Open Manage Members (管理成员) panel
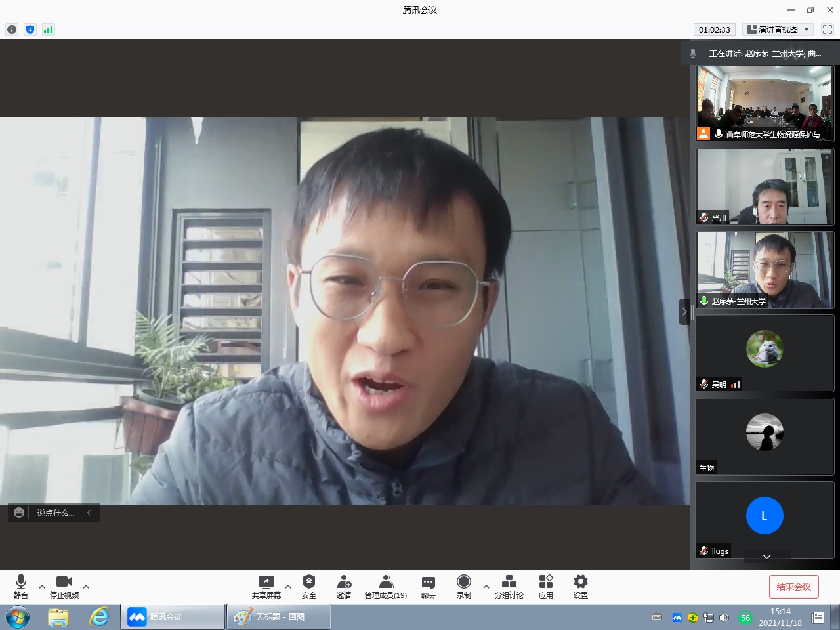 (386, 586)
